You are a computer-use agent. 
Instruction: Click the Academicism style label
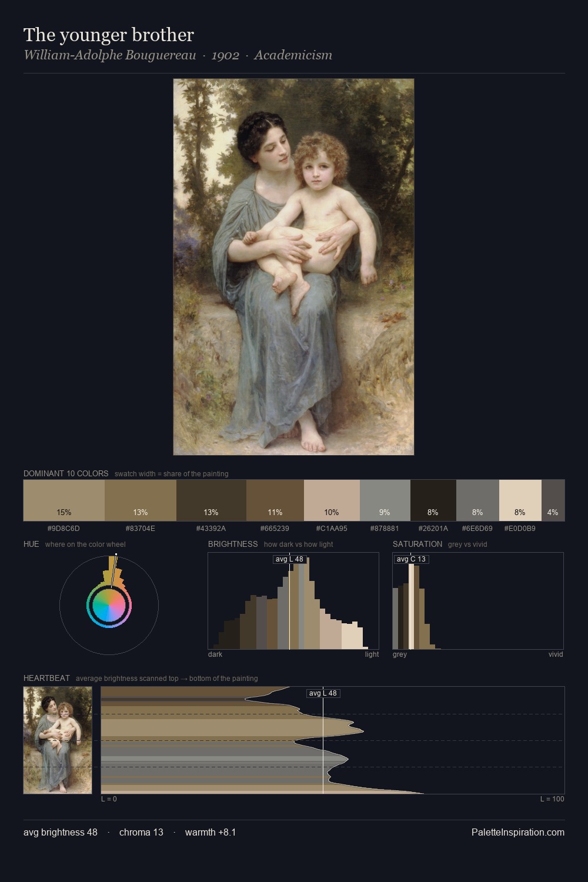pos(293,55)
